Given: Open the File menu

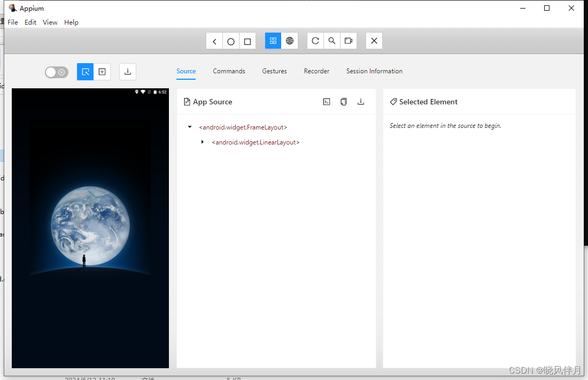Looking at the screenshot, I should point(13,22).
